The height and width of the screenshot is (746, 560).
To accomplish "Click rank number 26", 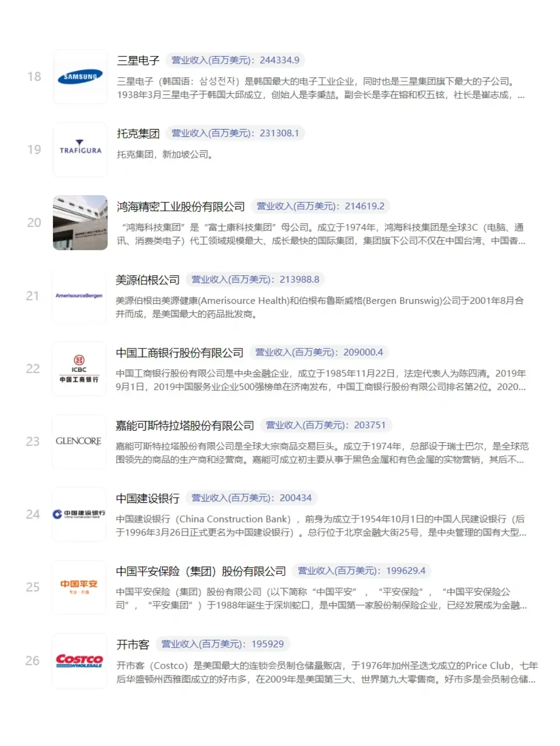I will (x=33, y=661).
